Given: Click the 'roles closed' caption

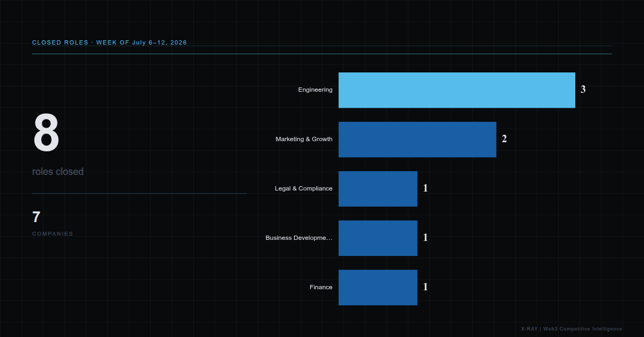Looking at the screenshot, I should click(58, 172).
